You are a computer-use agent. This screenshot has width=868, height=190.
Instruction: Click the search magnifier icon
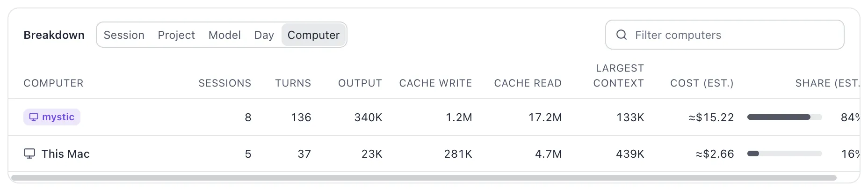tap(622, 35)
